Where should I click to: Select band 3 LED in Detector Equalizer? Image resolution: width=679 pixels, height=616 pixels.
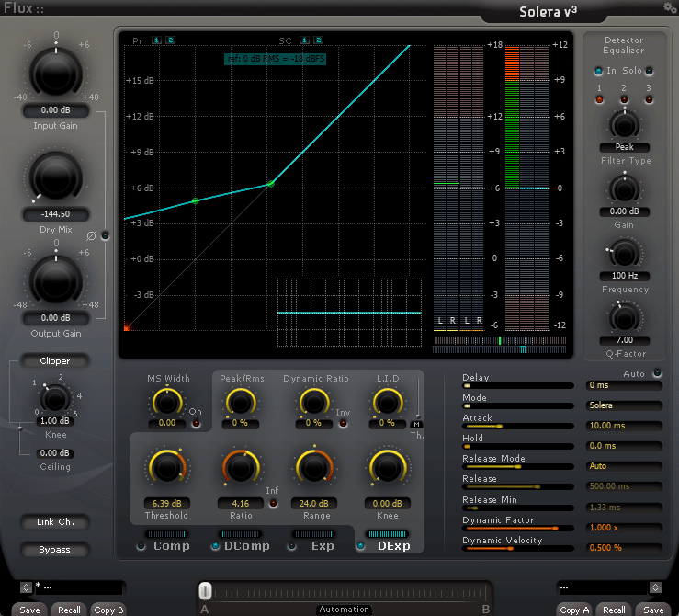click(x=648, y=98)
